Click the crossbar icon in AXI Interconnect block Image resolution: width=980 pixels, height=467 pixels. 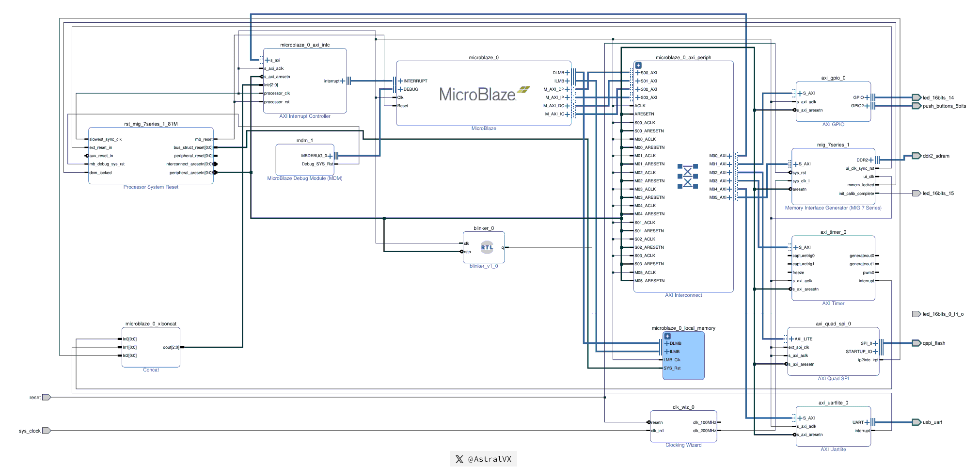687,176
